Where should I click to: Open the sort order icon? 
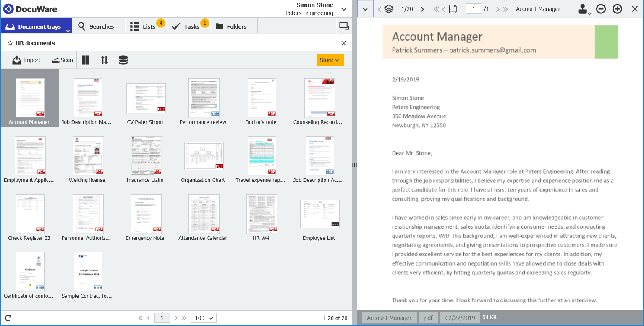pos(104,60)
